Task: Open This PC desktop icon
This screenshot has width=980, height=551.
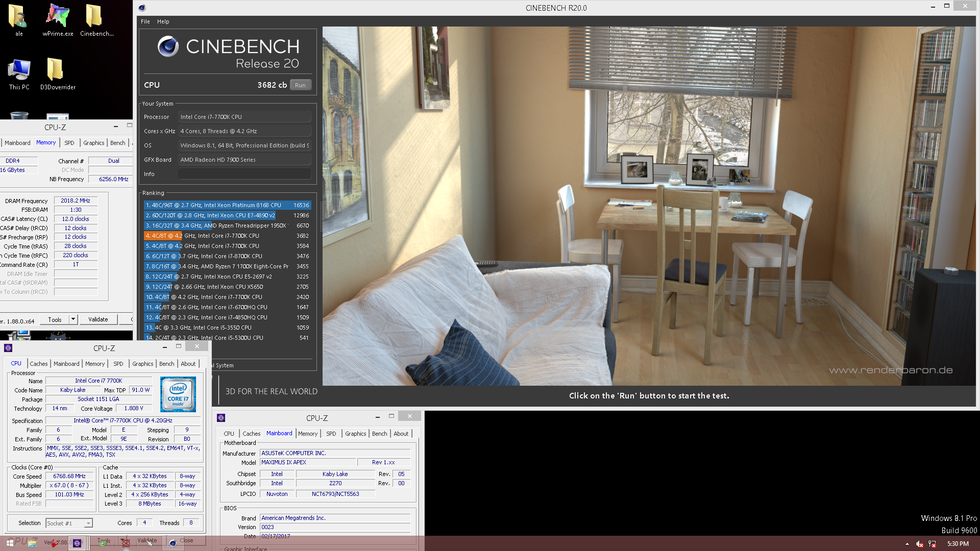Action: click(19, 74)
